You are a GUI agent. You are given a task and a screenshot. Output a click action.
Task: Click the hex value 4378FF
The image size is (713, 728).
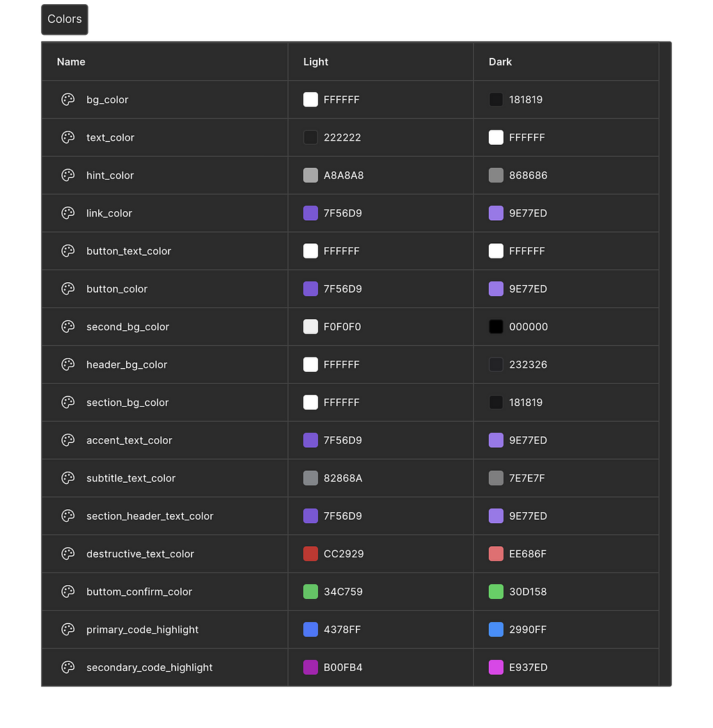pyautogui.click(x=342, y=630)
